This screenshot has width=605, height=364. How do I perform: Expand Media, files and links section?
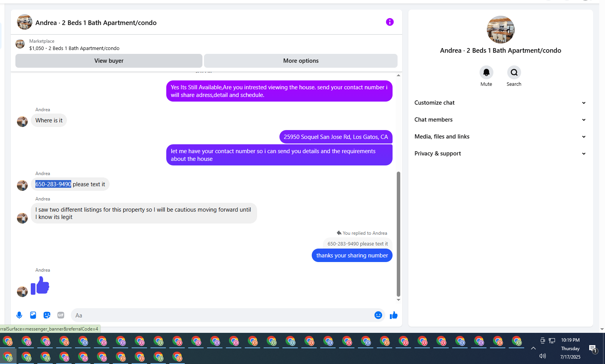(500, 137)
